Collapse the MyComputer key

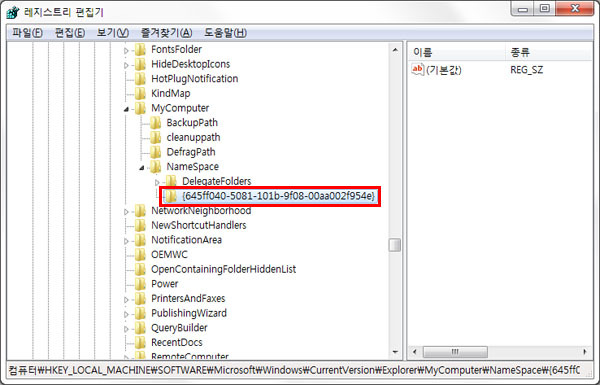click(126, 109)
